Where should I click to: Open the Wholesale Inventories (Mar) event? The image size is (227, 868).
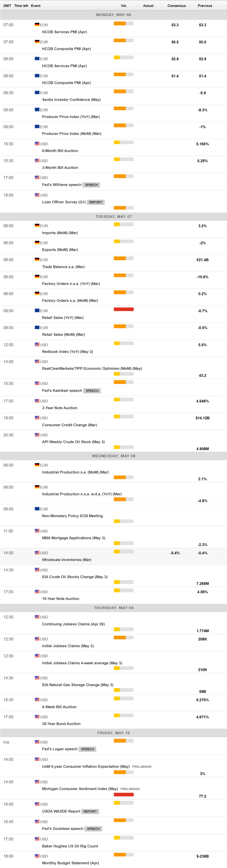(67, 560)
